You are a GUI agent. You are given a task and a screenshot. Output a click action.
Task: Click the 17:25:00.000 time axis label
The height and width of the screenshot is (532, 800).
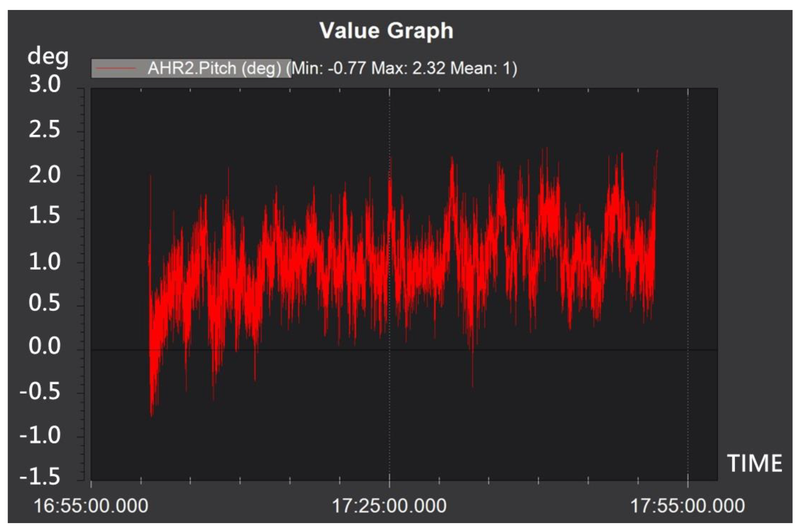coord(389,506)
